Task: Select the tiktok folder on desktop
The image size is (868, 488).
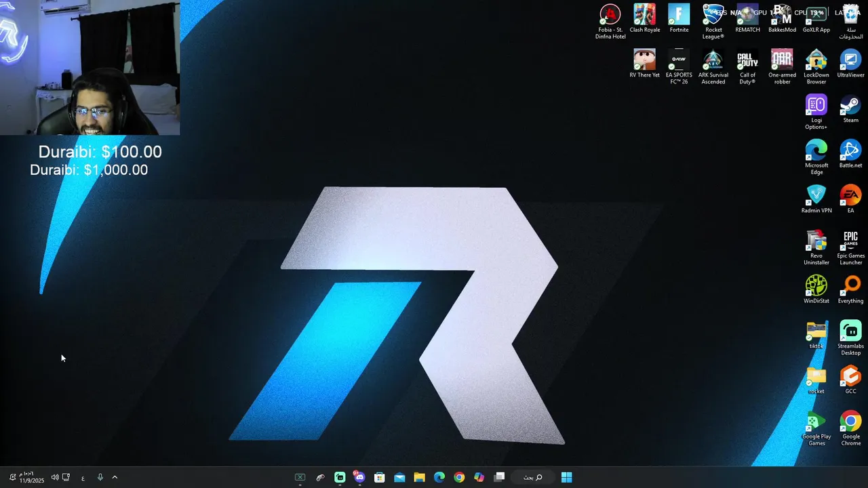Action: click(816, 335)
